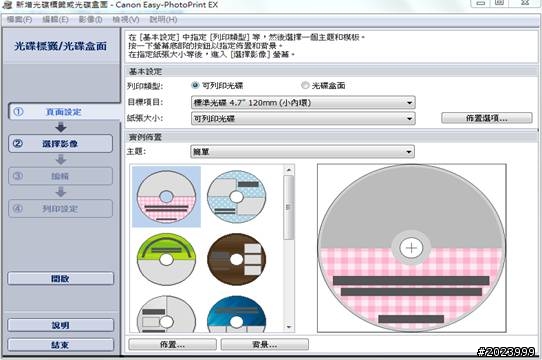Select 光碟盒面 radio button
Screen dimensions: 542x360
click(x=305, y=85)
